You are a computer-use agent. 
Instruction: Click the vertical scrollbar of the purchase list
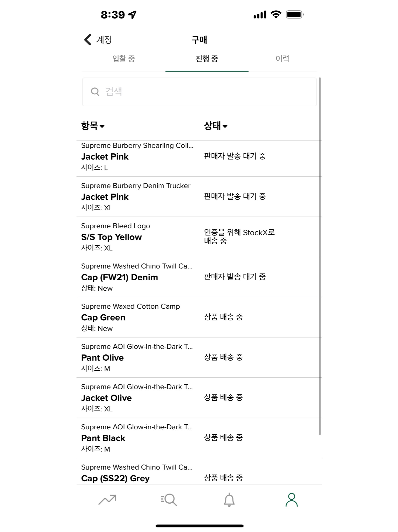coord(320,256)
